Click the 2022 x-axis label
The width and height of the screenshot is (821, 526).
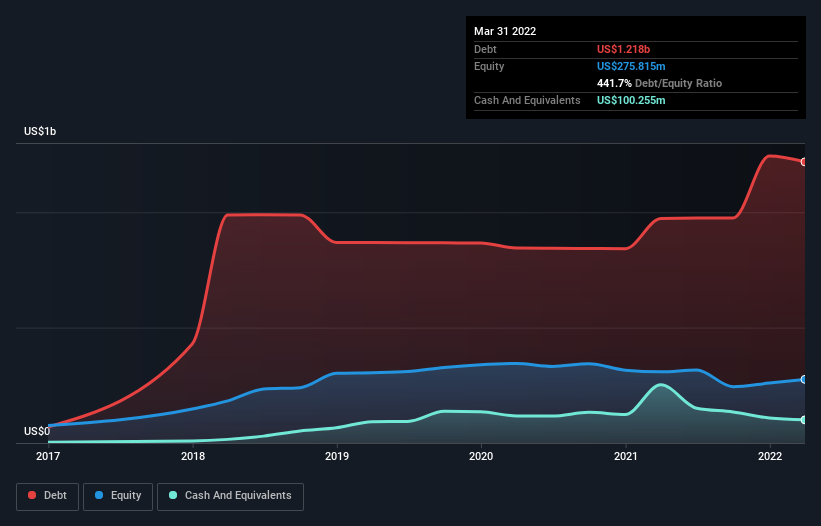(770, 456)
